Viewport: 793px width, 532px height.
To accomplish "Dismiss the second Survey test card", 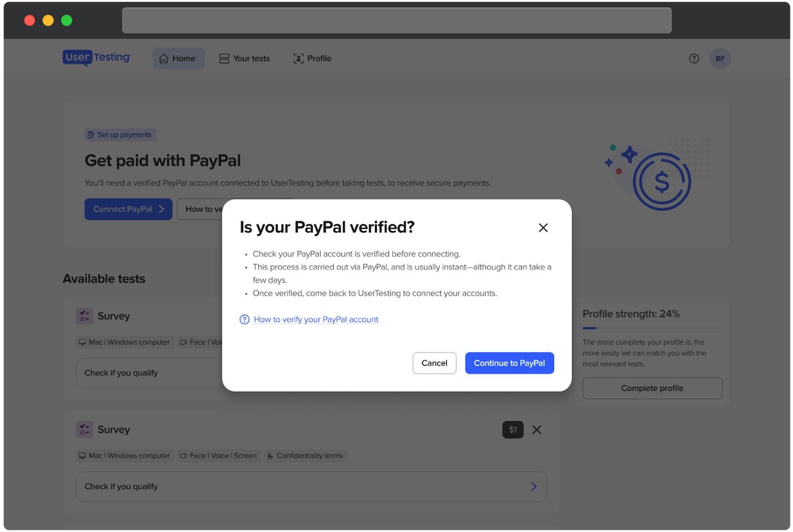I will pyautogui.click(x=537, y=430).
